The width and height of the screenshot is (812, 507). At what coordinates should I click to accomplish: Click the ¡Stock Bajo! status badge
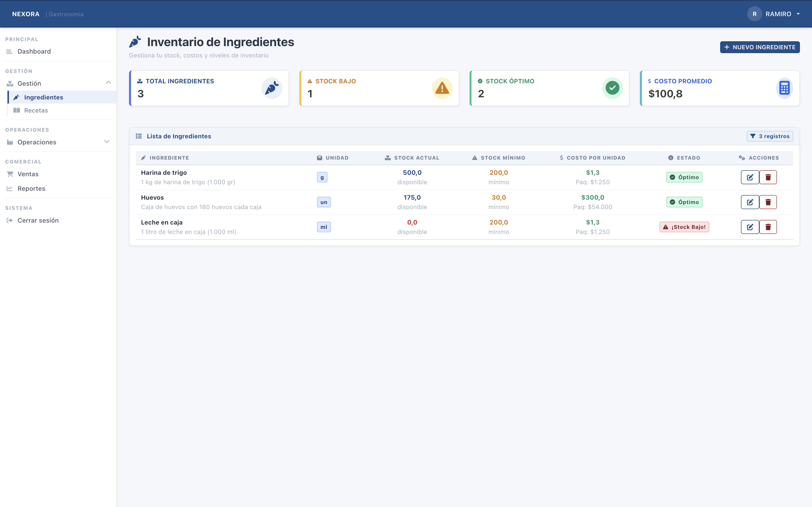tap(684, 227)
